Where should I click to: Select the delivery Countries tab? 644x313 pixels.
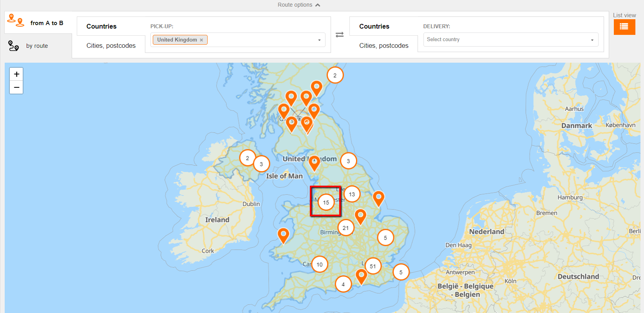[x=374, y=26]
